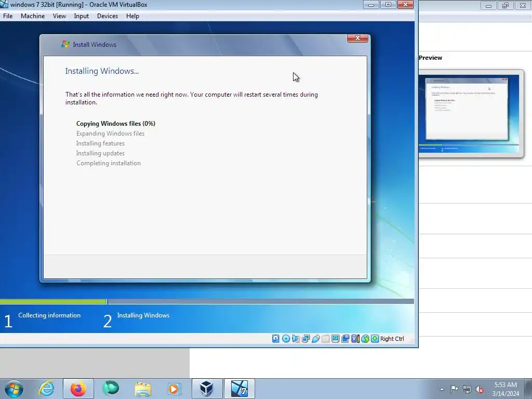The width and height of the screenshot is (532, 399).
Task: Open the Input menu
Action: (82, 16)
